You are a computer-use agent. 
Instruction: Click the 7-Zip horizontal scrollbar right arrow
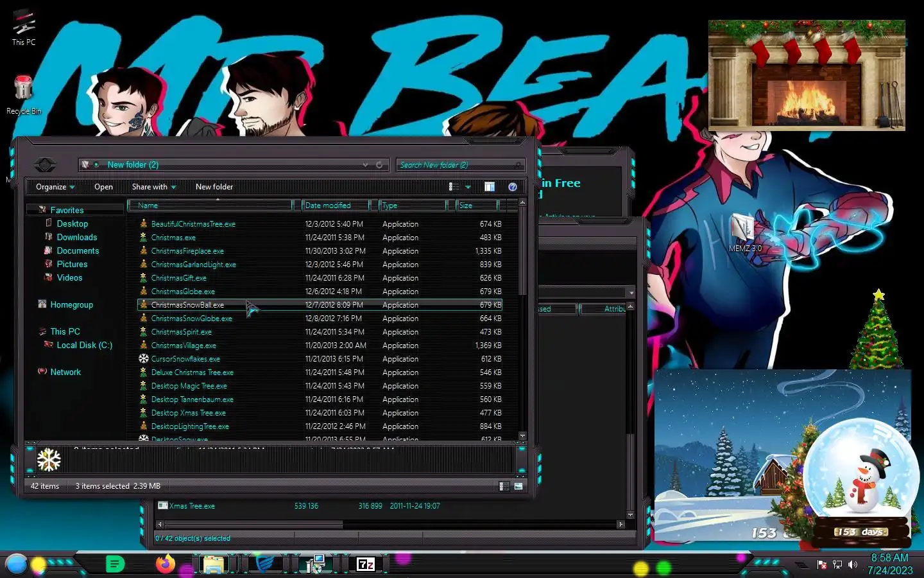click(620, 524)
